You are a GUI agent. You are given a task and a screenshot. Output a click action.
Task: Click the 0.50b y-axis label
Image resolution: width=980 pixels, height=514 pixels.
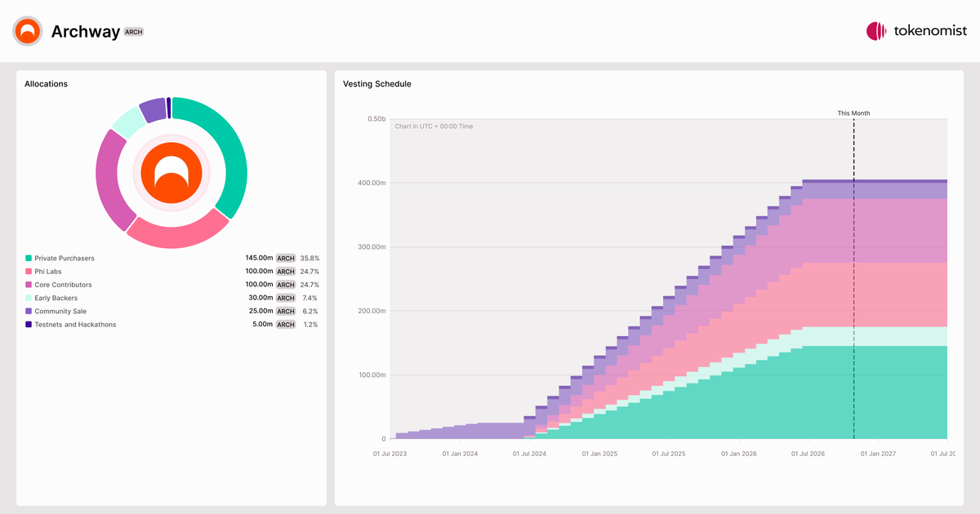pyautogui.click(x=376, y=119)
